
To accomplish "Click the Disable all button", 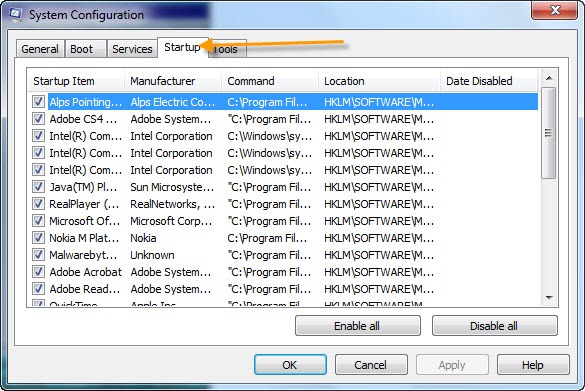I will coord(494,326).
